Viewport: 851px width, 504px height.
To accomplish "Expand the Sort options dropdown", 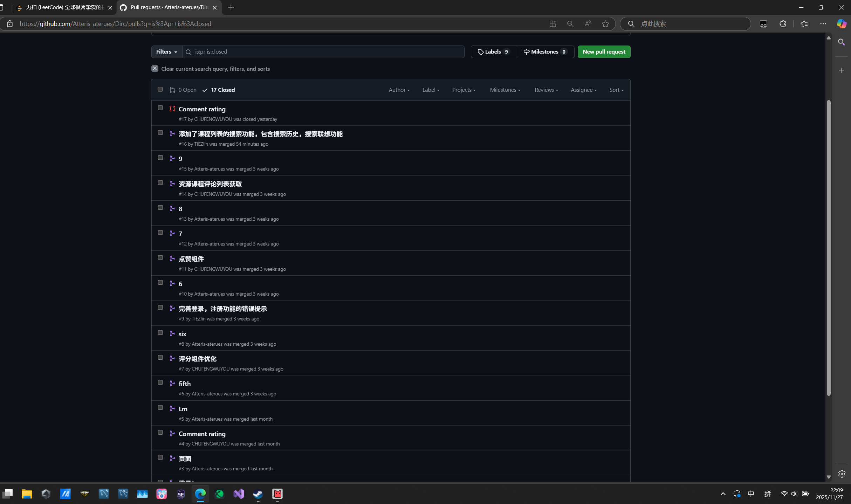I will pos(616,90).
